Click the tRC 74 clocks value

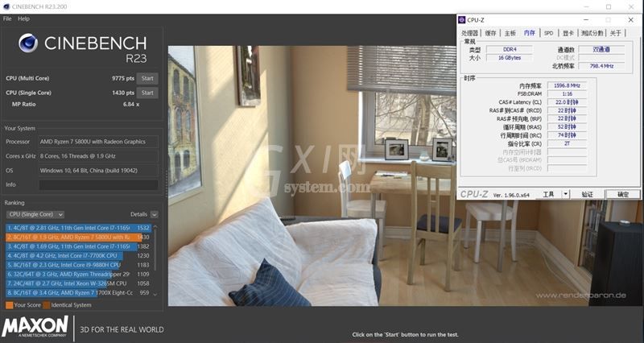tap(567, 135)
